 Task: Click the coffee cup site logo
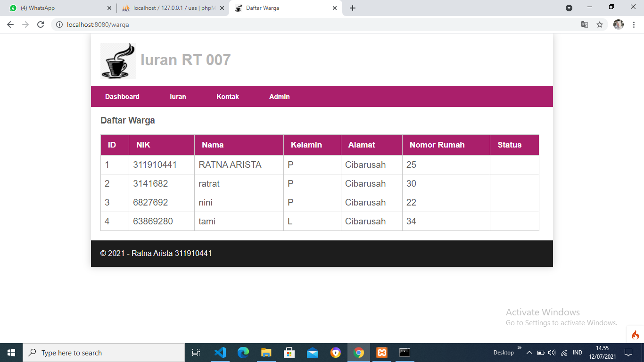tap(118, 60)
